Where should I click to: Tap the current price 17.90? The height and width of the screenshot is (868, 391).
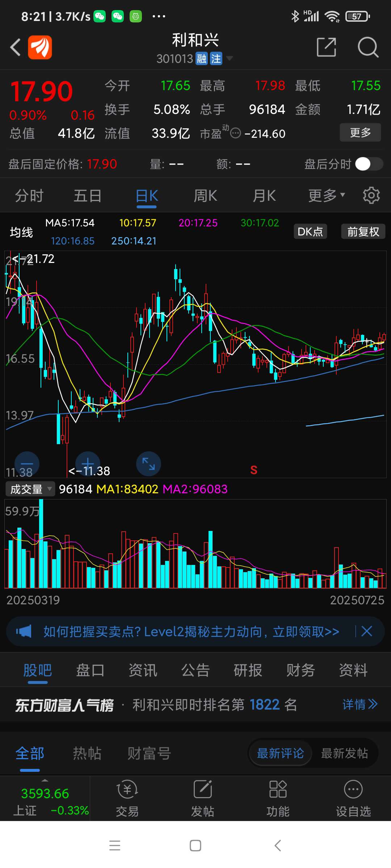coord(41,91)
